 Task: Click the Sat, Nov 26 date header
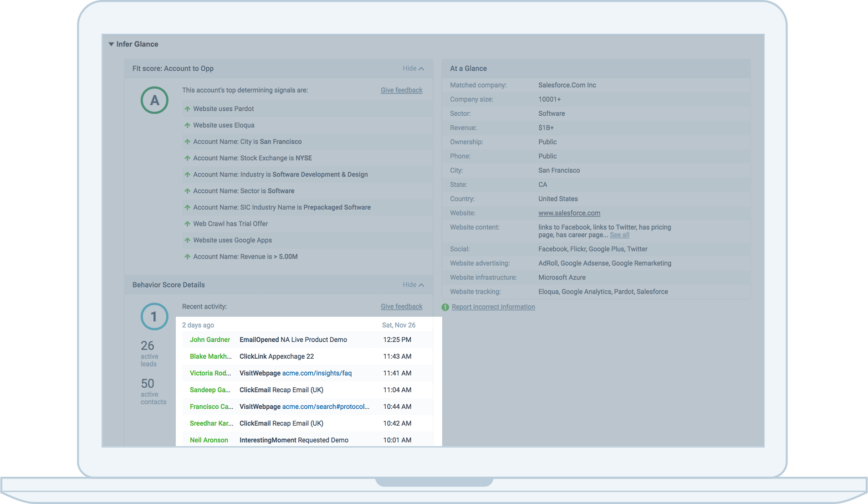tap(398, 325)
